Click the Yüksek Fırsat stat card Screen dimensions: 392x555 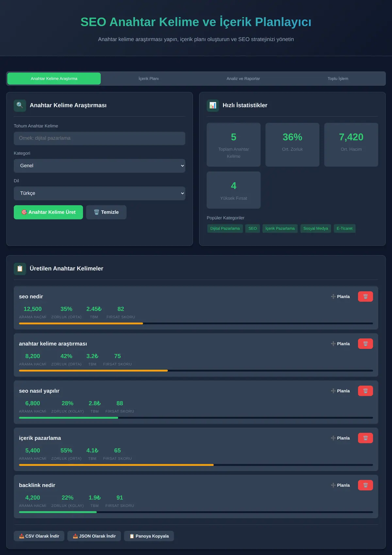click(x=234, y=190)
